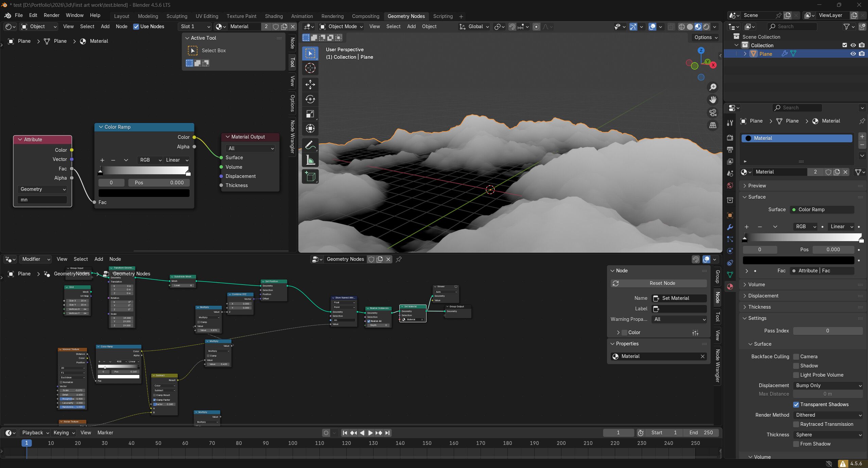Open Warning Propagation All dropdown

point(679,319)
